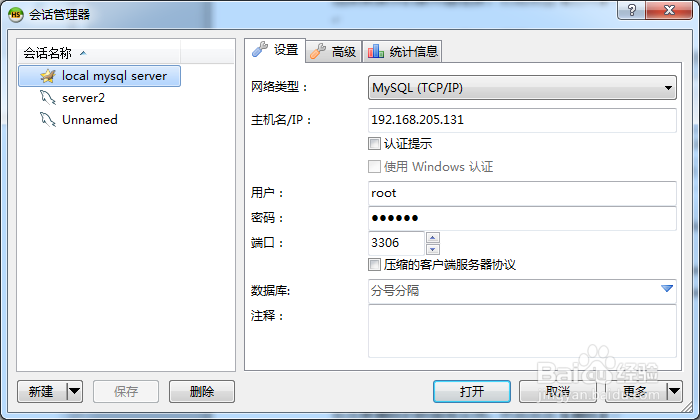The image size is (700, 420).
Task: Click the help question mark button
Action: coord(631,10)
